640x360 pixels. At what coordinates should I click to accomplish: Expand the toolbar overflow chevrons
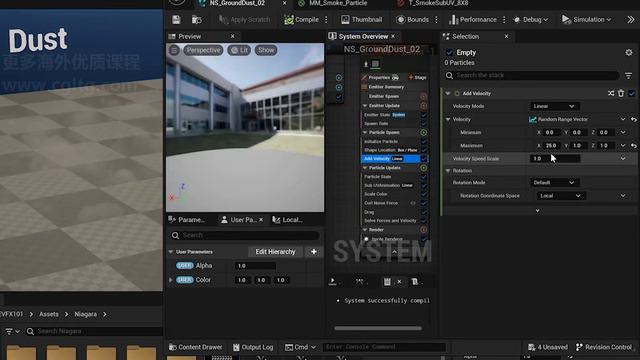[x=631, y=19]
